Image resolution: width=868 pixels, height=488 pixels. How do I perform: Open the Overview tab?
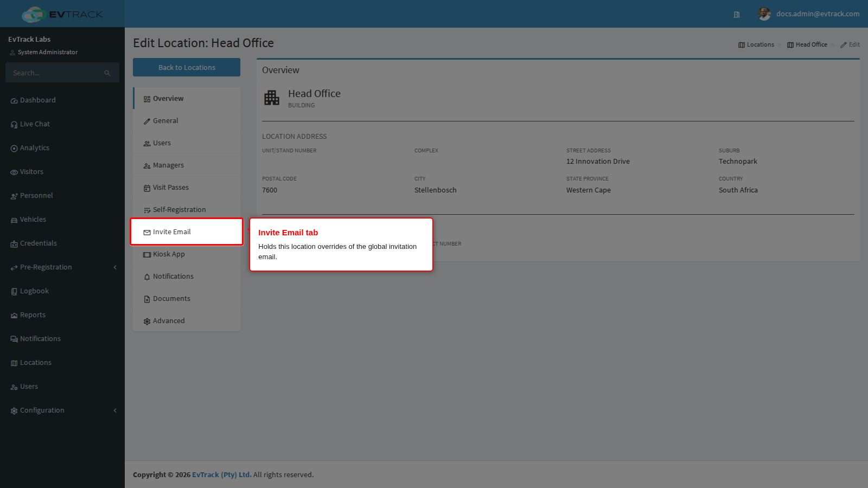click(x=187, y=99)
